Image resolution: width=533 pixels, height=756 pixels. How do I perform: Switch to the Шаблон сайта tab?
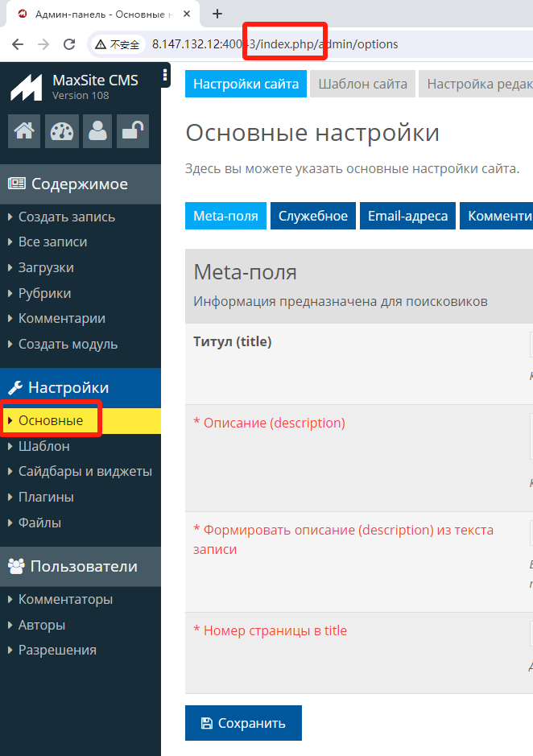coord(362,84)
